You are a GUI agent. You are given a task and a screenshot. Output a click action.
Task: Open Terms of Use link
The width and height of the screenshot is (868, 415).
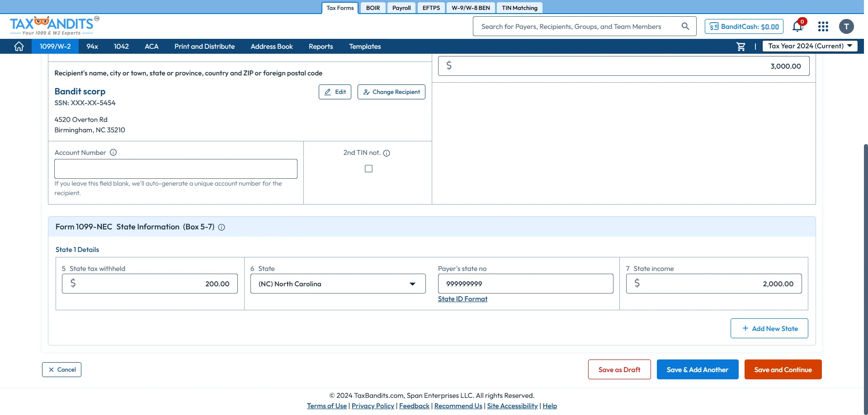point(327,406)
